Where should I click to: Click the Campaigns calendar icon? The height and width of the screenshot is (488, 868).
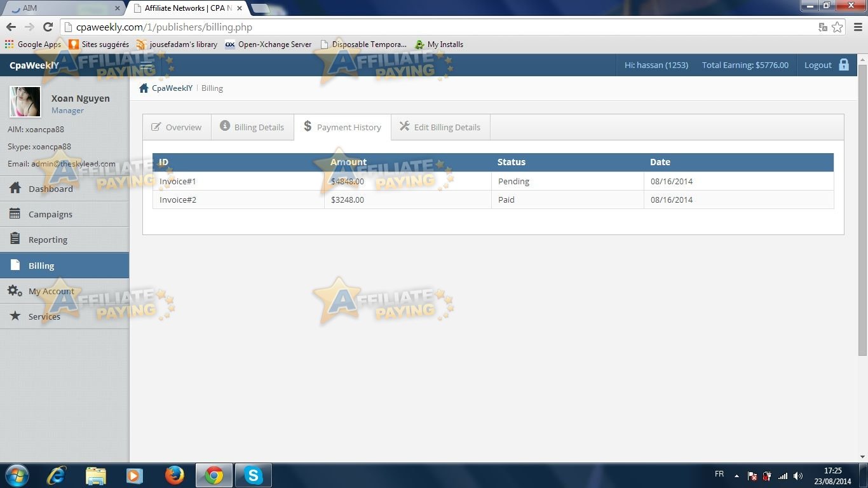(x=15, y=213)
